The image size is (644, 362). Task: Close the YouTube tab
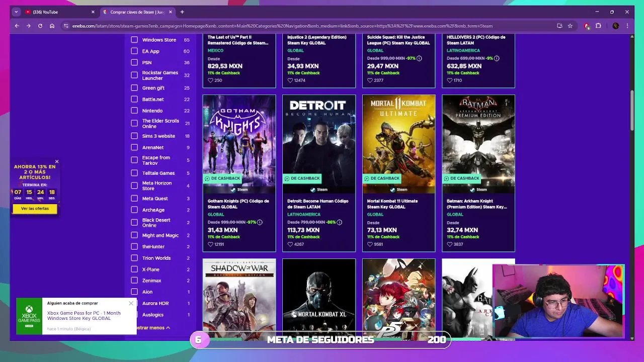point(93,12)
